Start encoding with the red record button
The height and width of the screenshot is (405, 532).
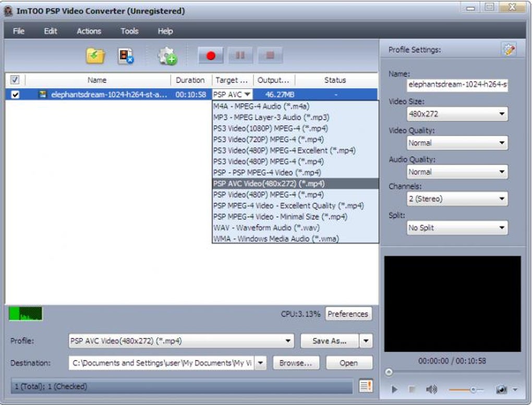point(211,55)
